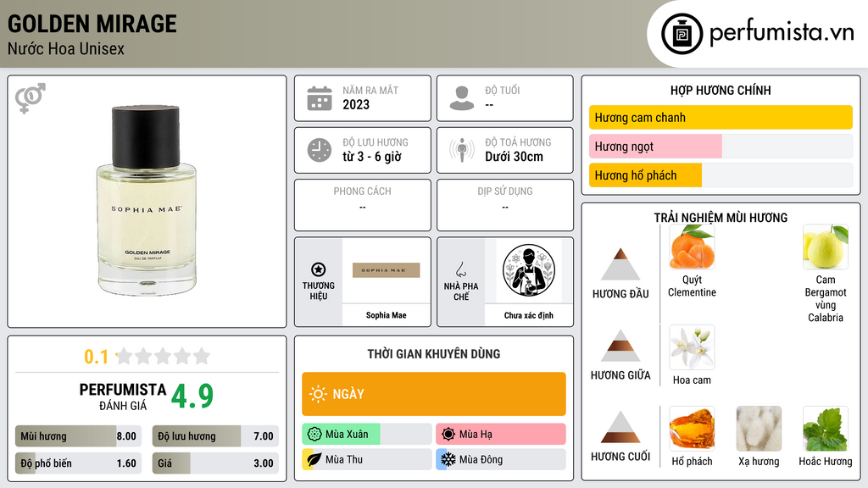
Task: Click the leaf icon for Mùa Thu
Action: [x=314, y=459]
